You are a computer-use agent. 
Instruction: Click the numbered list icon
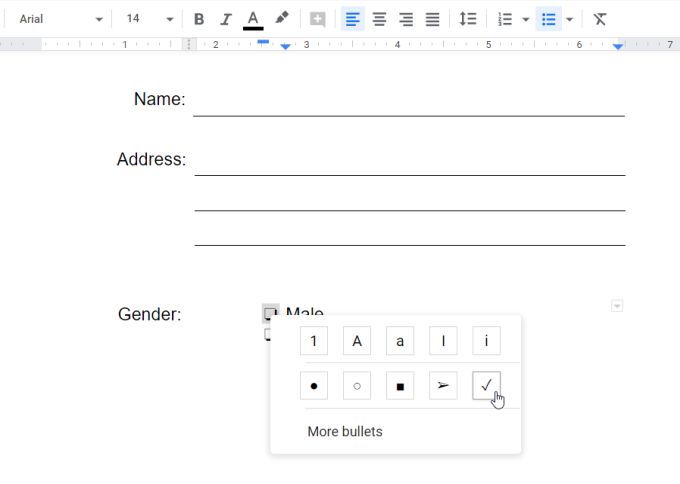pos(505,19)
